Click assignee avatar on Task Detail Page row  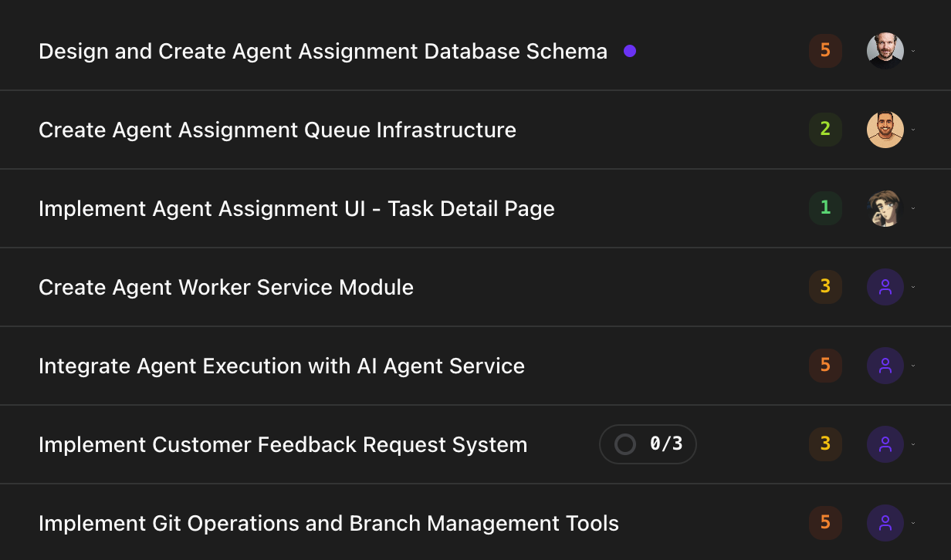tap(885, 208)
